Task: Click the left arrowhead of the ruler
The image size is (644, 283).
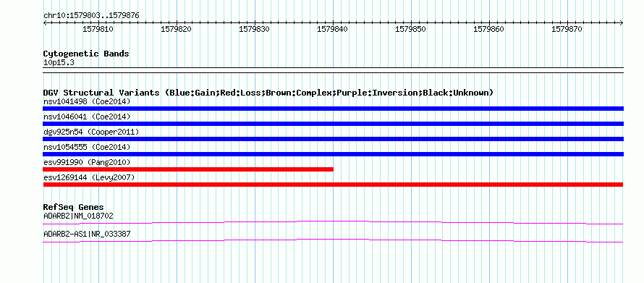Action: (45, 23)
